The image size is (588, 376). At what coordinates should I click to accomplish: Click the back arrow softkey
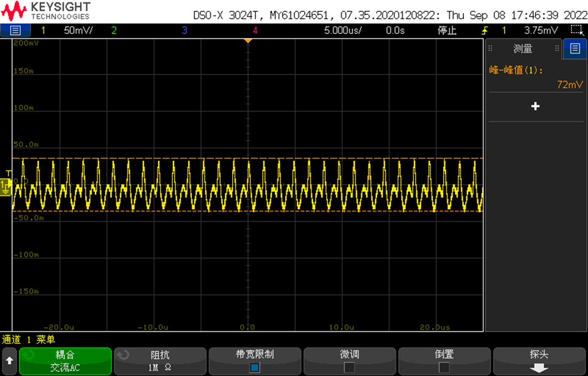click(10, 361)
